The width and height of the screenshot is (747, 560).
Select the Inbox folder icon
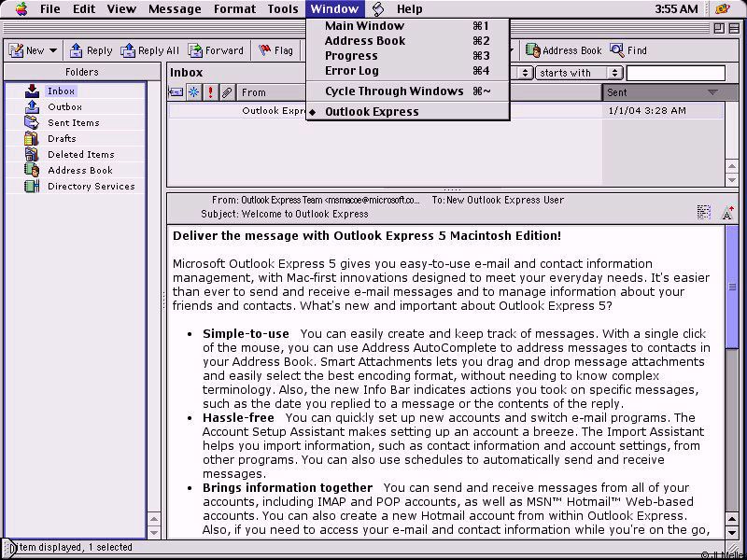pyautogui.click(x=32, y=91)
